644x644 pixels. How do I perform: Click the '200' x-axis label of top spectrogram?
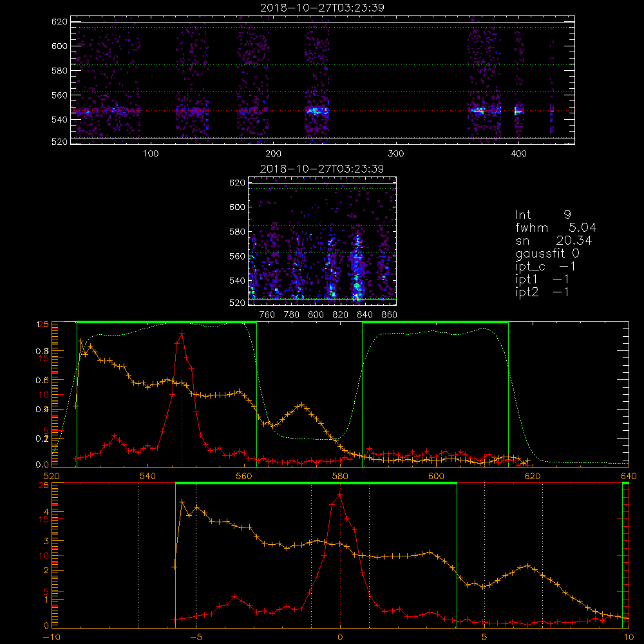(274, 154)
